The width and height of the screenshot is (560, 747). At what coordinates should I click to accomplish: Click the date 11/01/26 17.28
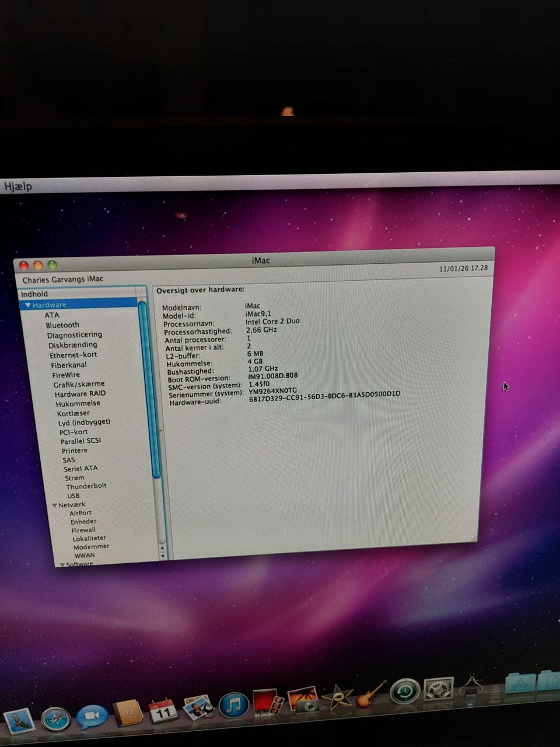(x=463, y=268)
